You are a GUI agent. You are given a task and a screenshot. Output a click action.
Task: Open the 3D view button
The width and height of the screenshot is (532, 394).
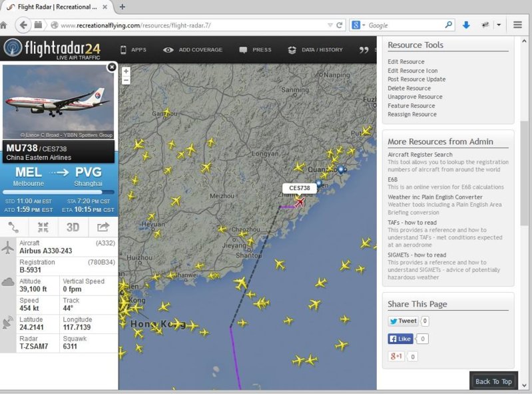pos(73,227)
